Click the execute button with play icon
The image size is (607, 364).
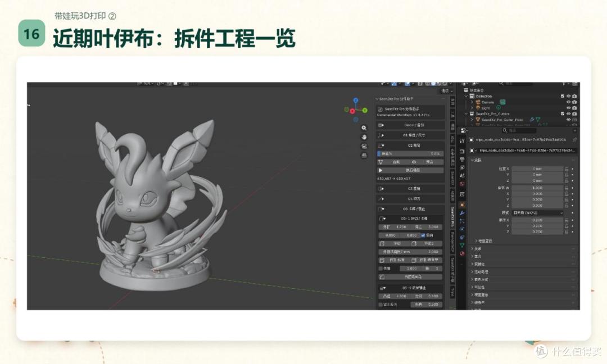pos(410,170)
